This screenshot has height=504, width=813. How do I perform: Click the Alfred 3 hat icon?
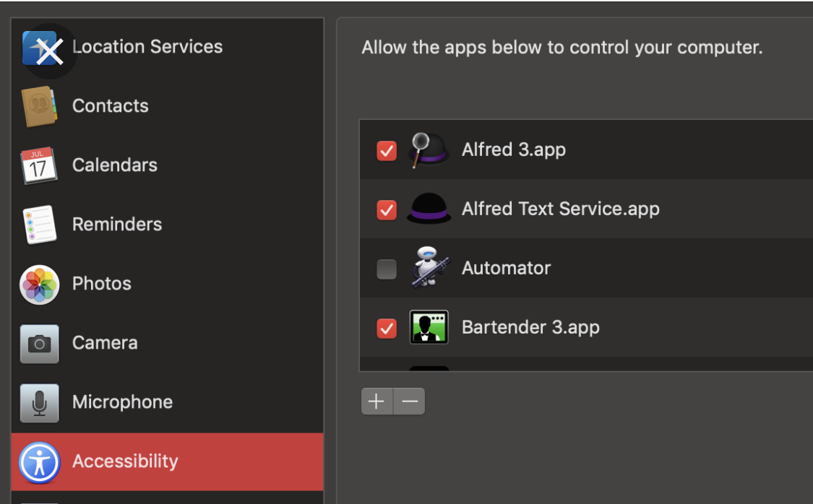(x=429, y=150)
